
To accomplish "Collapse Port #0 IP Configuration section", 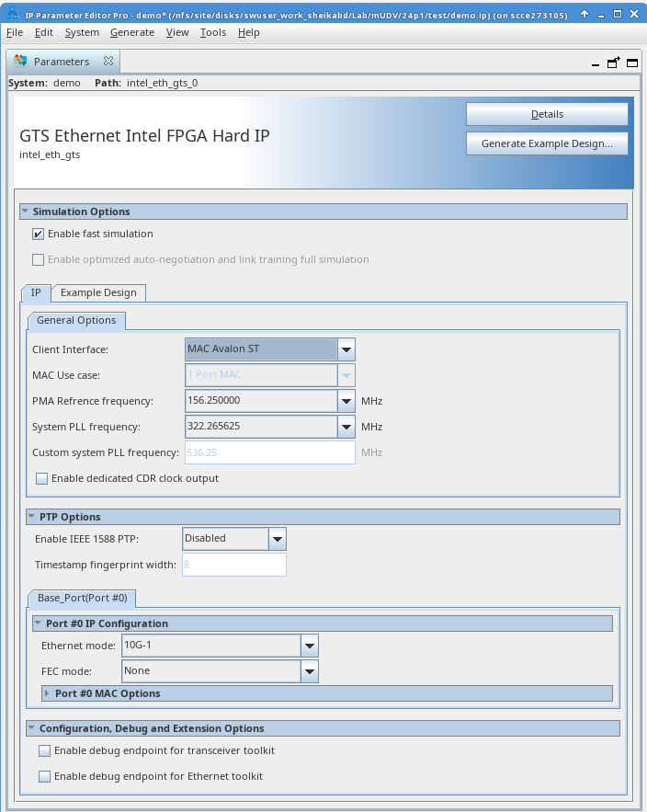I will coord(38,623).
